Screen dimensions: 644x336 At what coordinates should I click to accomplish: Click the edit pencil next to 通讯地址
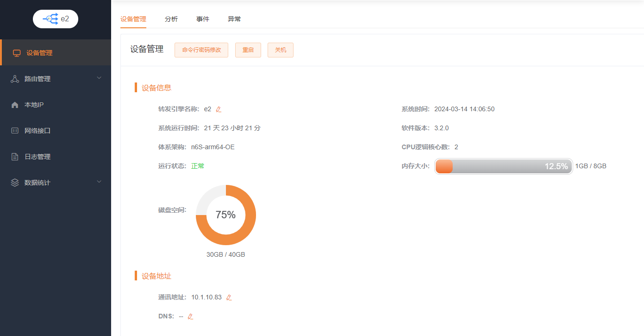(229, 297)
